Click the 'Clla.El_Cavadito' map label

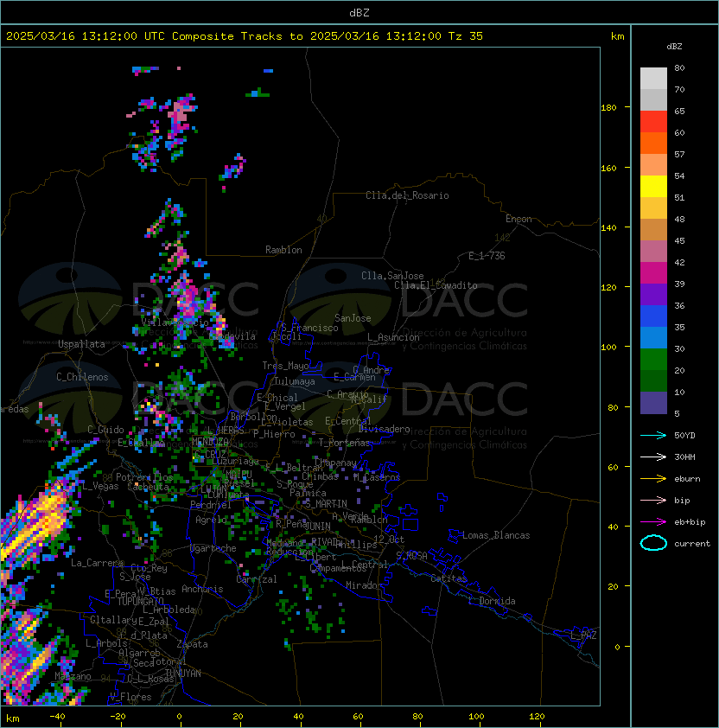click(436, 285)
